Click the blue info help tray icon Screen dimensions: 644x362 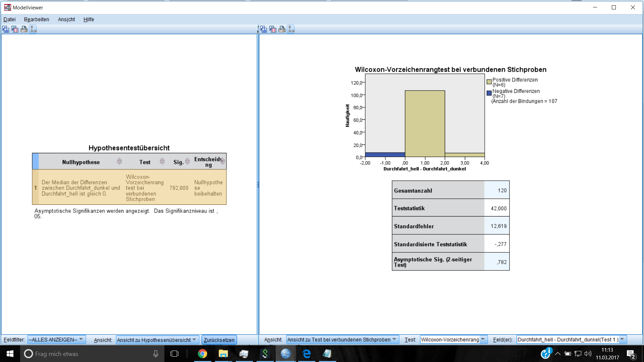[x=546, y=353]
